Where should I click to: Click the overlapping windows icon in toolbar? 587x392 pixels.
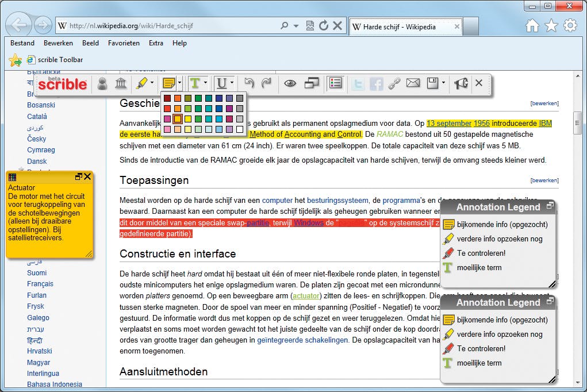click(312, 83)
